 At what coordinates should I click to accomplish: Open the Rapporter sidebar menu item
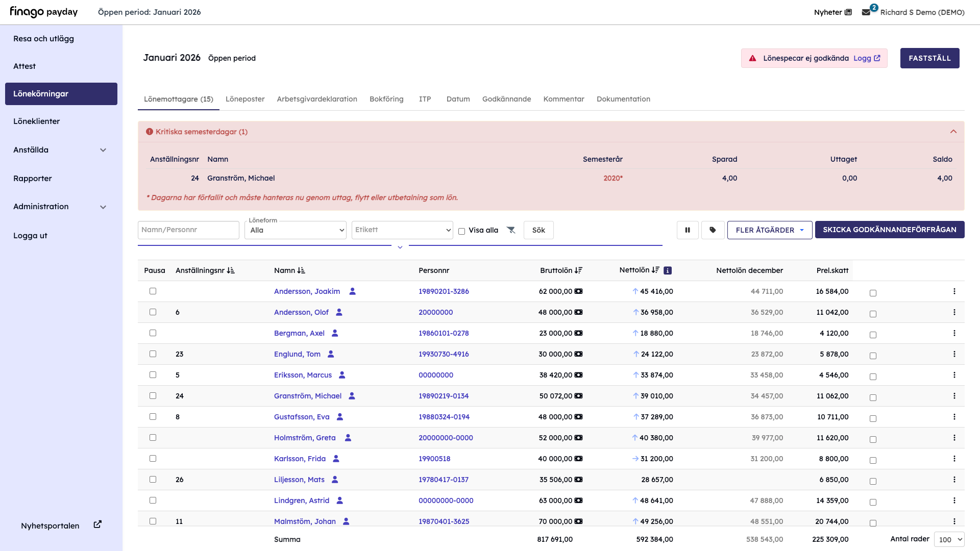coord(33,179)
